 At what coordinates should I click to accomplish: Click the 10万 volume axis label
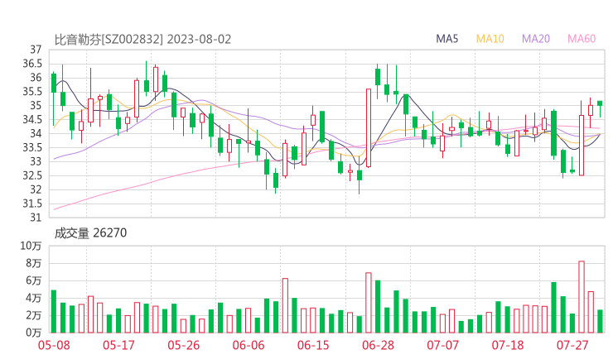(x=31, y=246)
